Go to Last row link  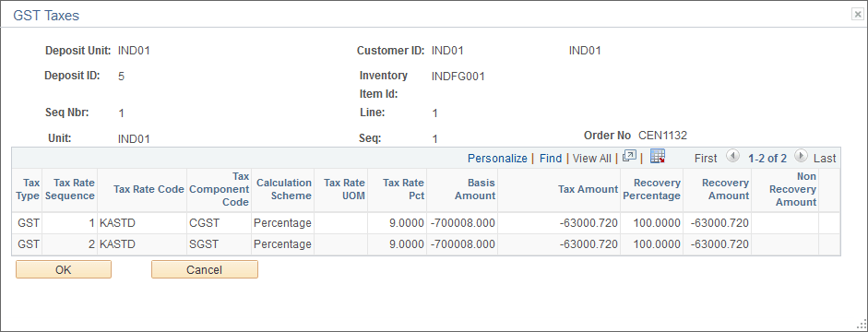pyautogui.click(x=825, y=159)
